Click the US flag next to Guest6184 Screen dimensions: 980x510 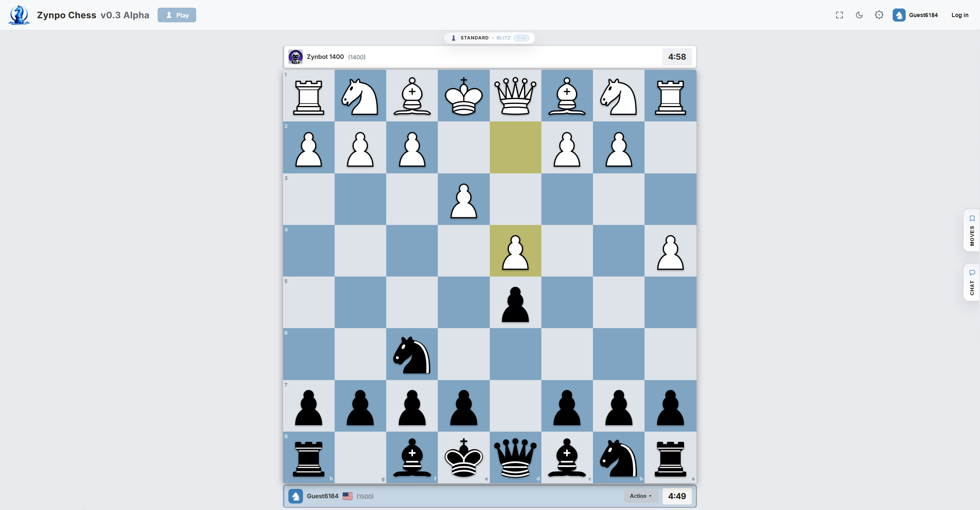click(348, 496)
